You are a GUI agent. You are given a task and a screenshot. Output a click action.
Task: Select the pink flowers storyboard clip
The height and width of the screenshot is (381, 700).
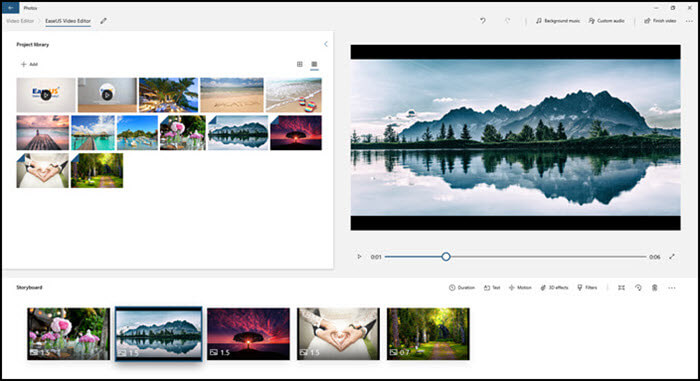(68, 334)
